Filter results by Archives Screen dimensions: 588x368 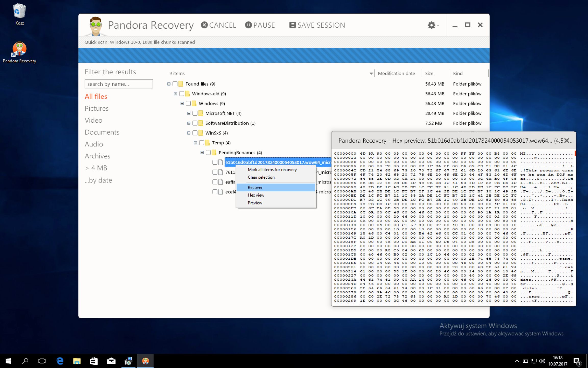(97, 156)
